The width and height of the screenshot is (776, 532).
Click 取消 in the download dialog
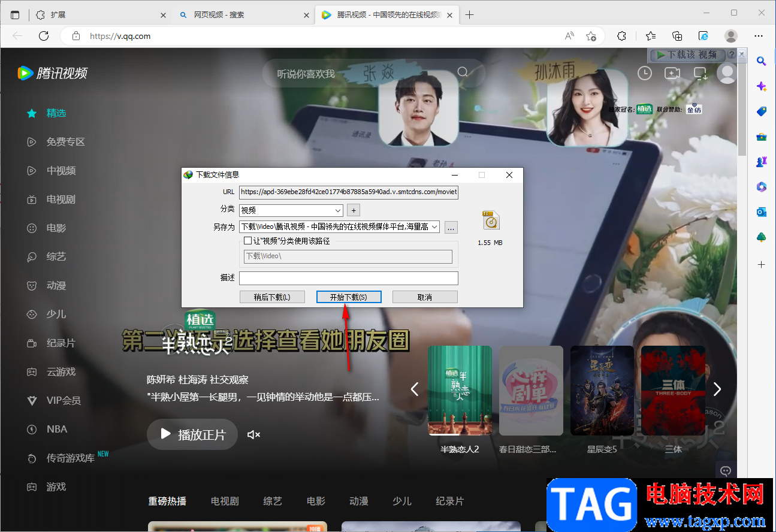[x=425, y=297]
